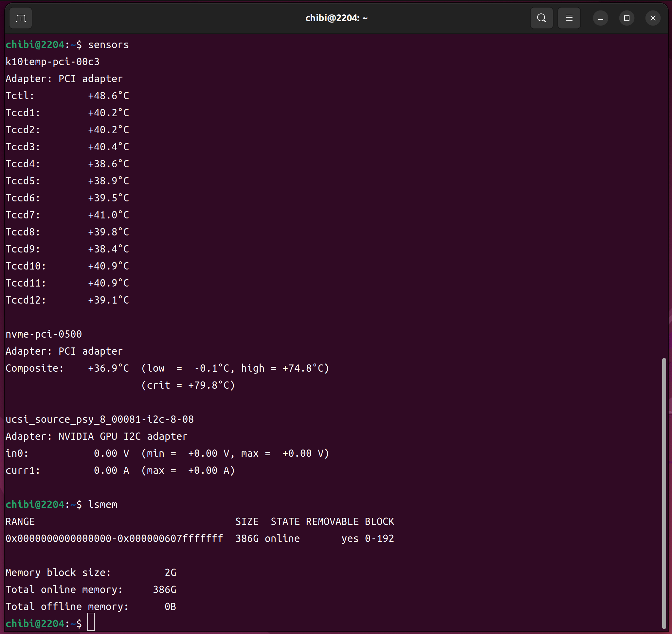This screenshot has width=672, height=634.
Task: Click the k10temp-pci-00c3 line
Action: point(52,62)
